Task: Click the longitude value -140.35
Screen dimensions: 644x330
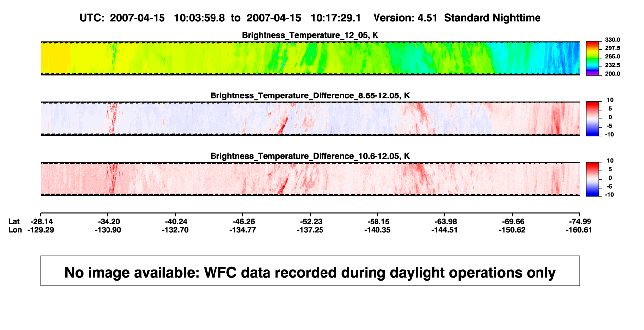Action: [x=378, y=230]
